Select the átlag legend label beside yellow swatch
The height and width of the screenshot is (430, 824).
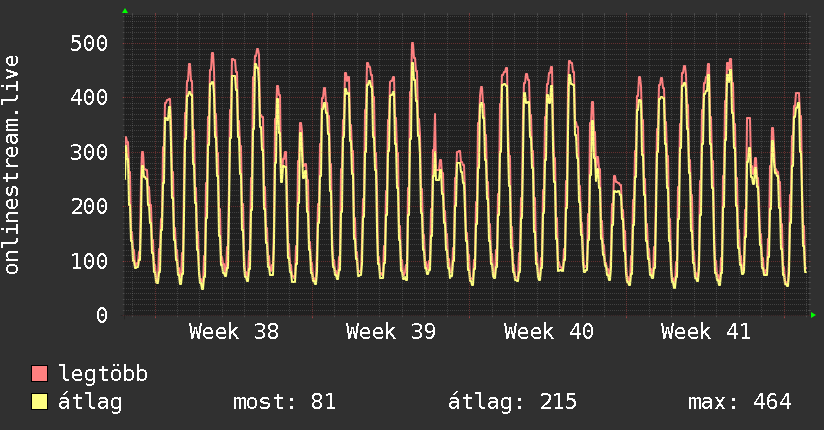coord(90,402)
